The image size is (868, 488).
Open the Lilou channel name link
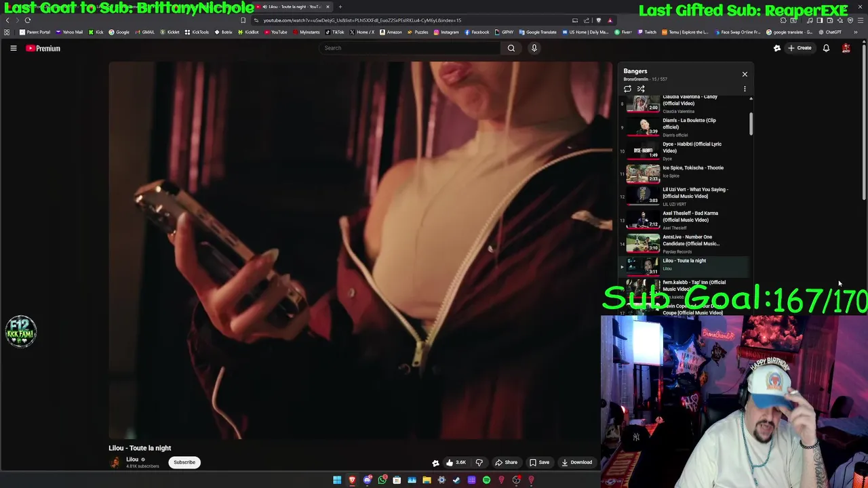pos(132,459)
